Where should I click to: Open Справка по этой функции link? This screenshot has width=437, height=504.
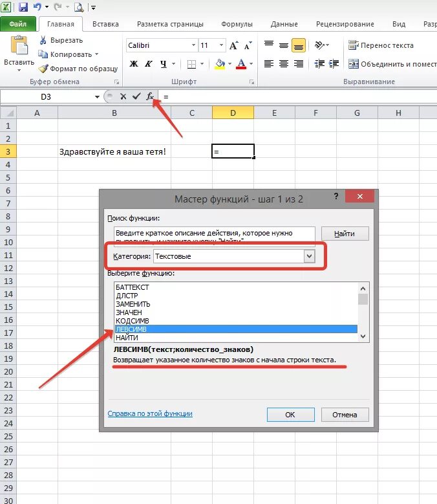point(150,413)
